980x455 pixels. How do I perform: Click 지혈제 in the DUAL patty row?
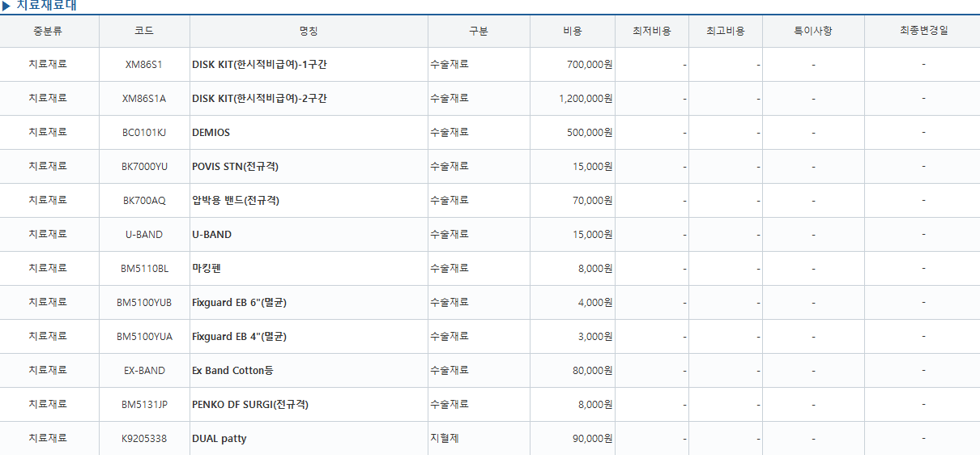[x=445, y=438]
